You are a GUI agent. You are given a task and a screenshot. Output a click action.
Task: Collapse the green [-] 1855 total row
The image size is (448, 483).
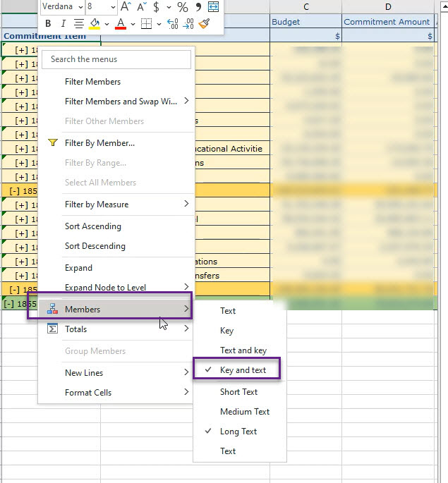[8, 304]
